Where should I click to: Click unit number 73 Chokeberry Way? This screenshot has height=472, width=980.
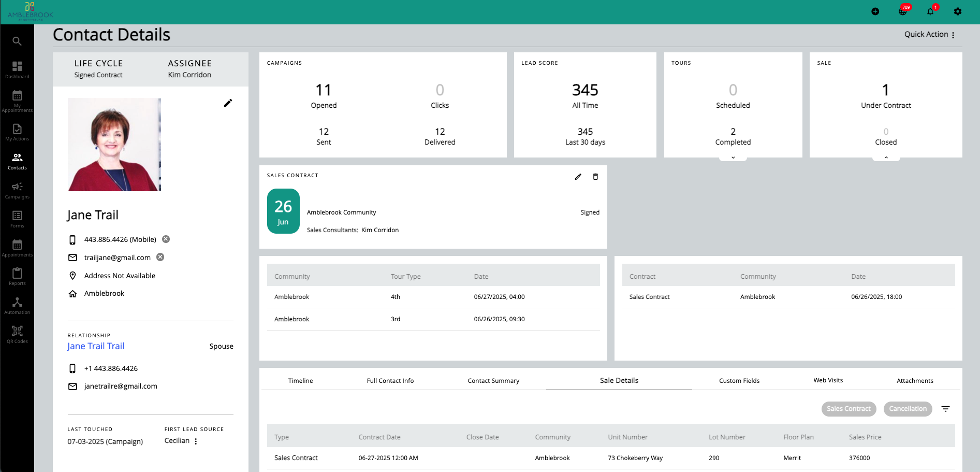(635, 458)
